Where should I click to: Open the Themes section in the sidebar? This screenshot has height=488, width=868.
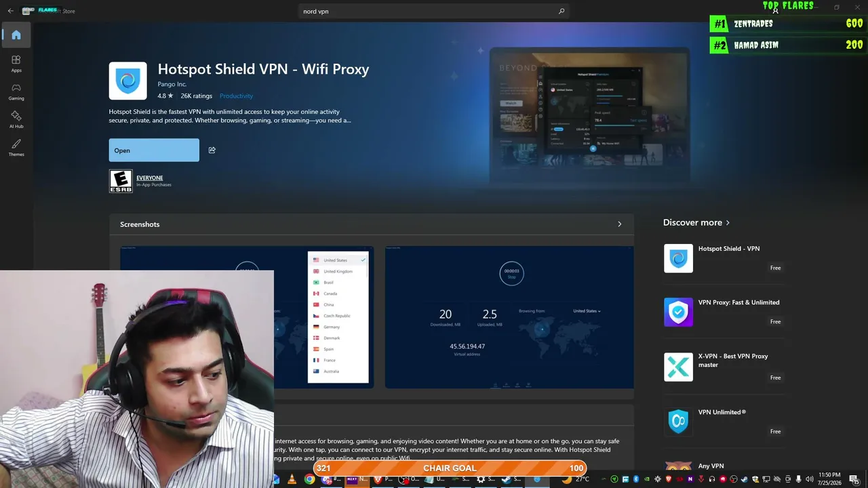[x=16, y=148]
